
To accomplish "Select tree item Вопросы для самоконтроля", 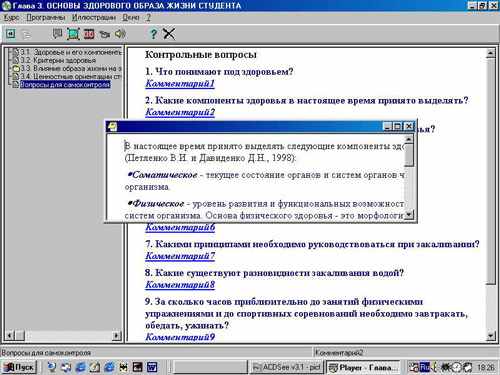I will [65, 84].
